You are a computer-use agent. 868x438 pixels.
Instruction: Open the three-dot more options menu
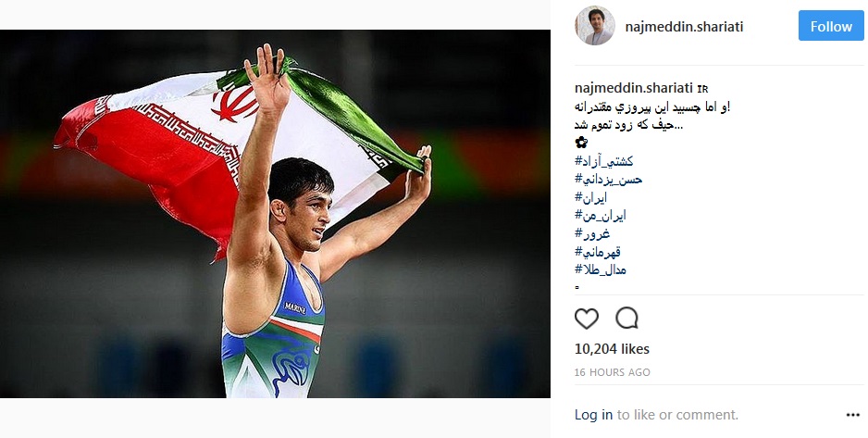point(852,415)
